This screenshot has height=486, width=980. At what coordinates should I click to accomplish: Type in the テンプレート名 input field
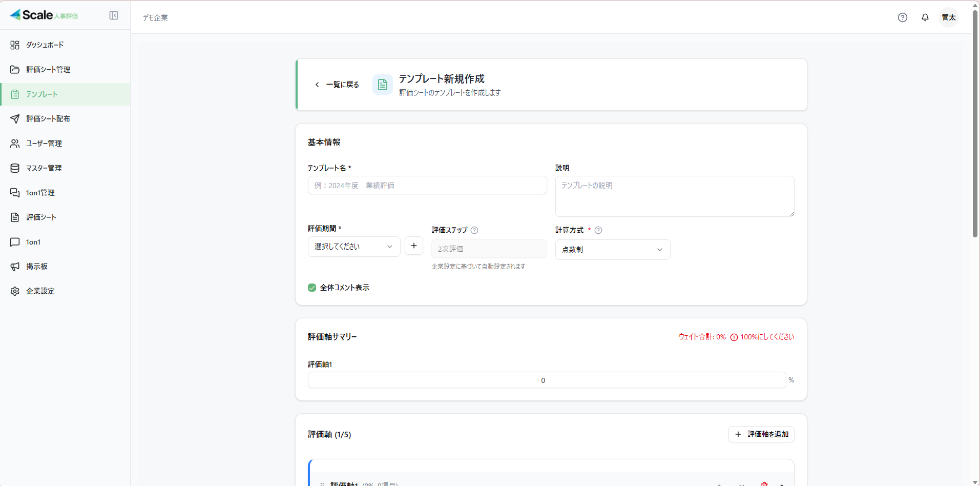[x=427, y=185]
